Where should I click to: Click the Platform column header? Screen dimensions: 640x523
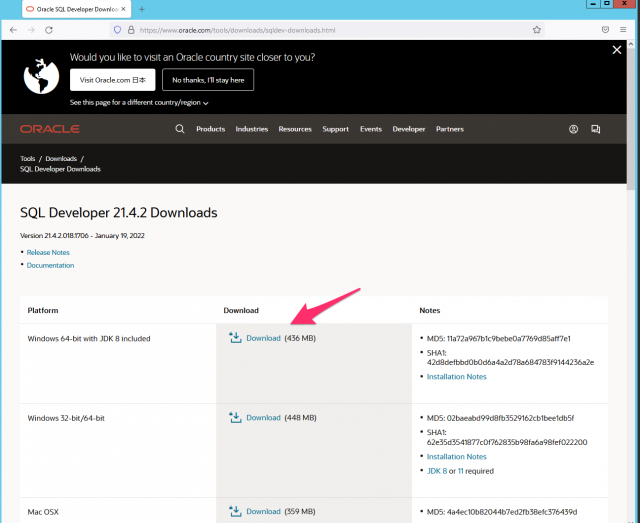click(43, 310)
